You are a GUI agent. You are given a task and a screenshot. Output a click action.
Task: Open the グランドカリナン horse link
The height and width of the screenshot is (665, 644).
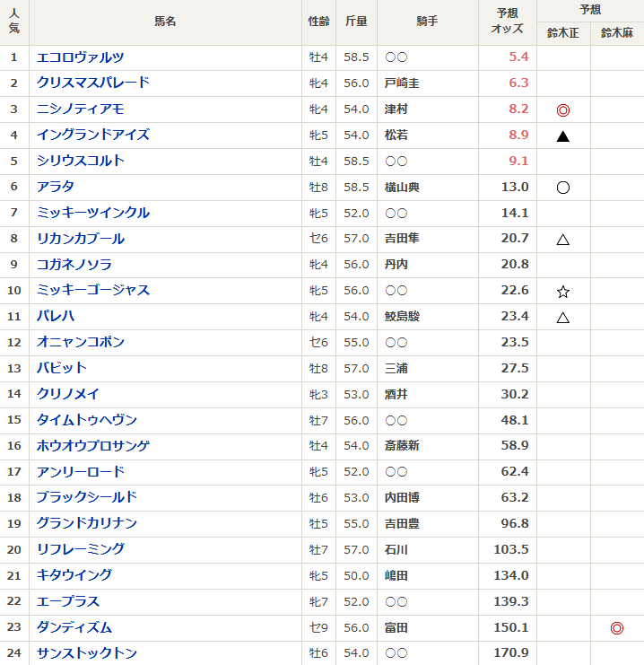point(86,523)
